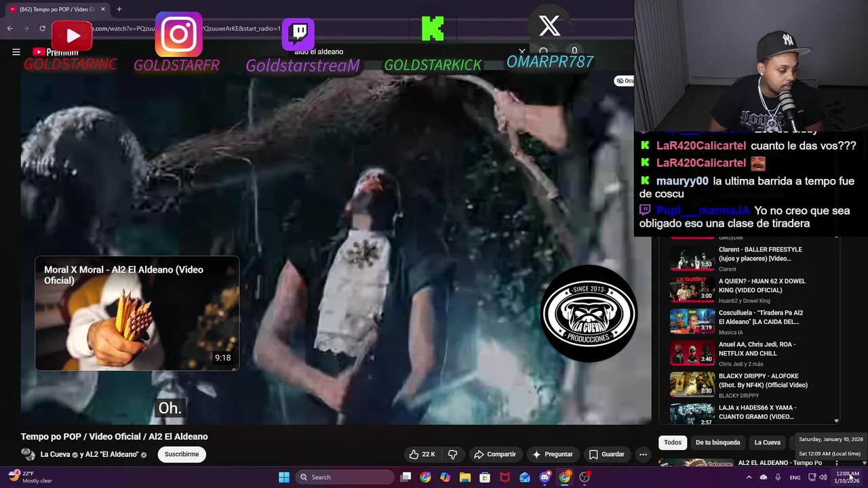Open first Chrome icon next to Task View

pos(425,477)
